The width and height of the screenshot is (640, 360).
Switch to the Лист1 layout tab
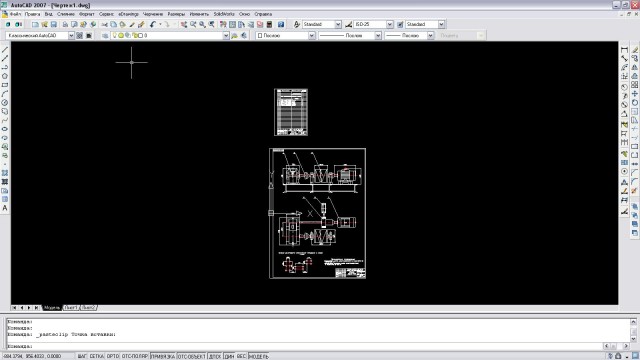coord(71,308)
